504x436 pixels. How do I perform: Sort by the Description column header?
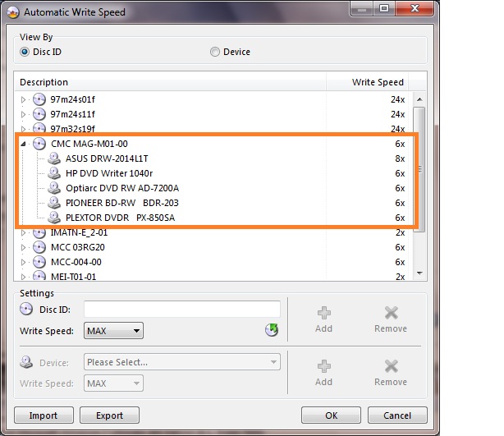(x=171, y=82)
